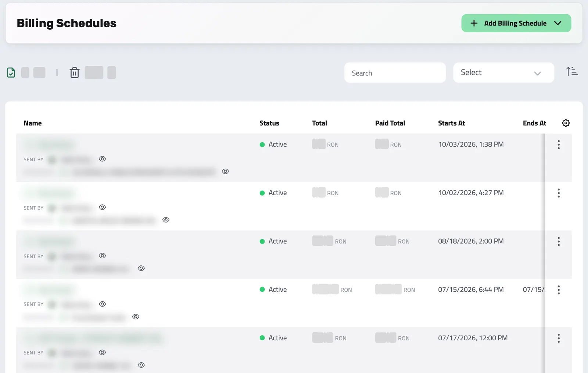Click the trash delete icon
Image resolution: width=588 pixels, height=373 pixels.
75,72
